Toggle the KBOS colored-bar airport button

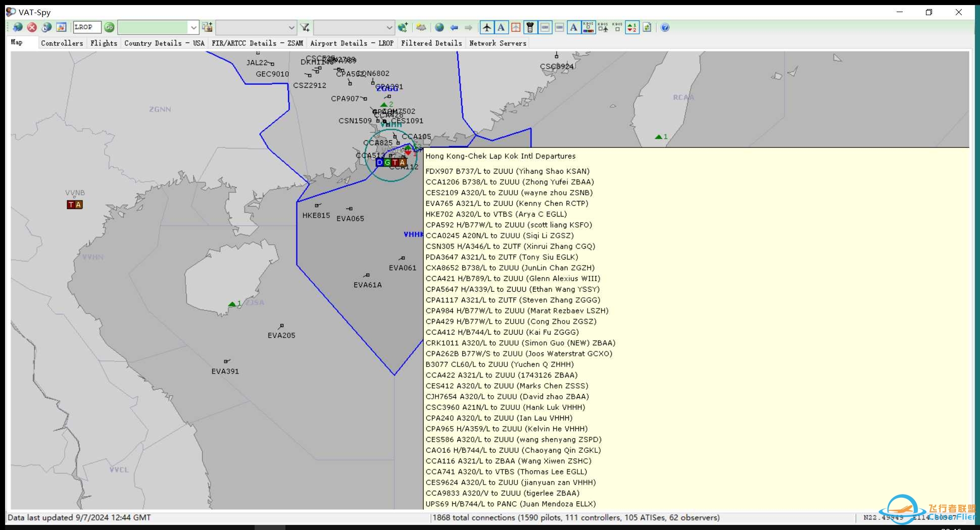click(589, 27)
